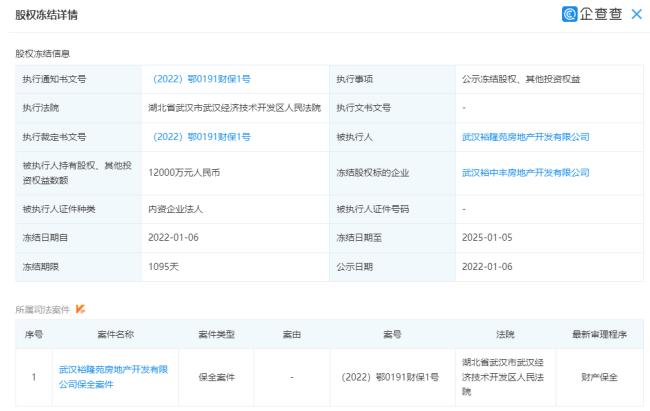The height and width of the screenshot is (411, 650).
Task: Click the 冻结日期自 value 2022-01-06
Action: coord(173,238)
